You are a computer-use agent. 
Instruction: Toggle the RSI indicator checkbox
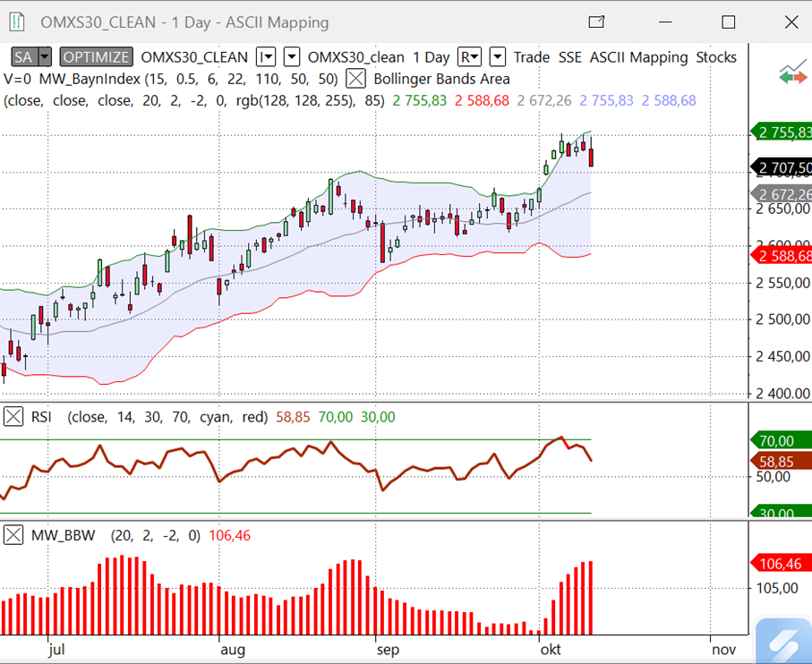[x=13, y=417]
